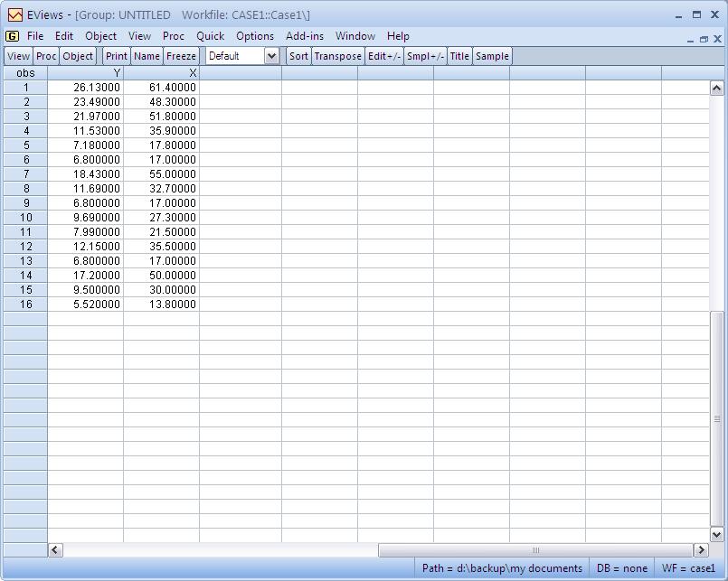Click Y cell value 9.690000
The width and height of the screenshot is (728, 581).
85,217
